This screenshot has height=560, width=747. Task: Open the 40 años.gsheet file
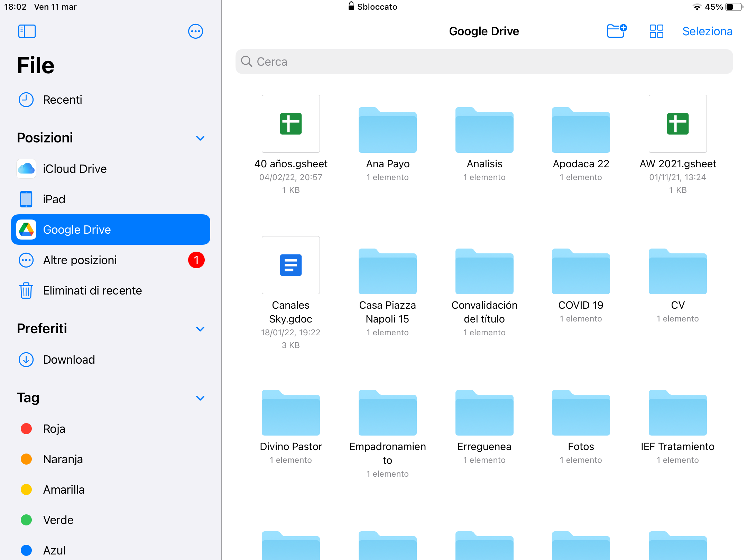pyautogui.click(x=290, y=124)
